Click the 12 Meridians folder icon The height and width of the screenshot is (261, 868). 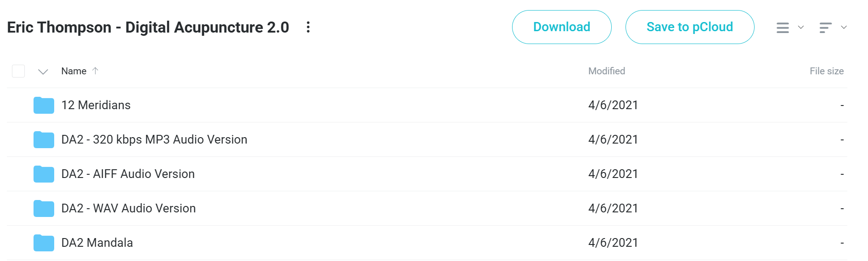point(44,105)
